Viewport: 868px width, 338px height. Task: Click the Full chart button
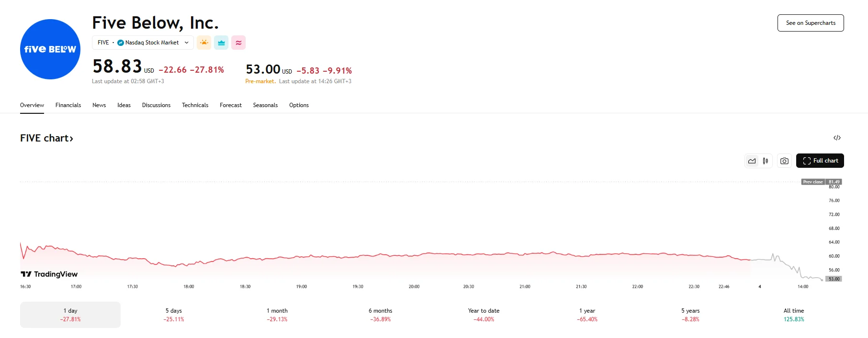(x=820, y=161)
